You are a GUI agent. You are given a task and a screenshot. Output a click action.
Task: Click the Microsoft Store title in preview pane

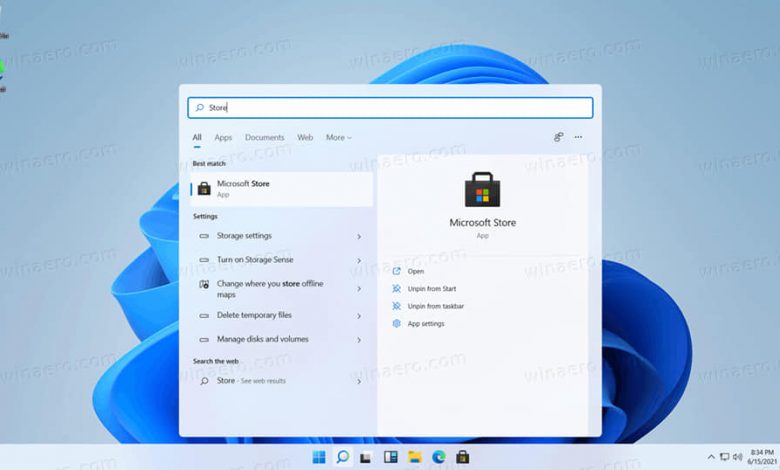pos(483,223)
